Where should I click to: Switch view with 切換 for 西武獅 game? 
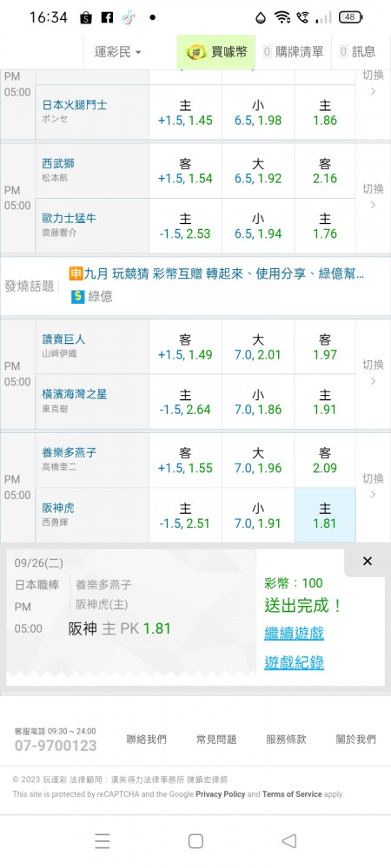(x=373, y=196)
